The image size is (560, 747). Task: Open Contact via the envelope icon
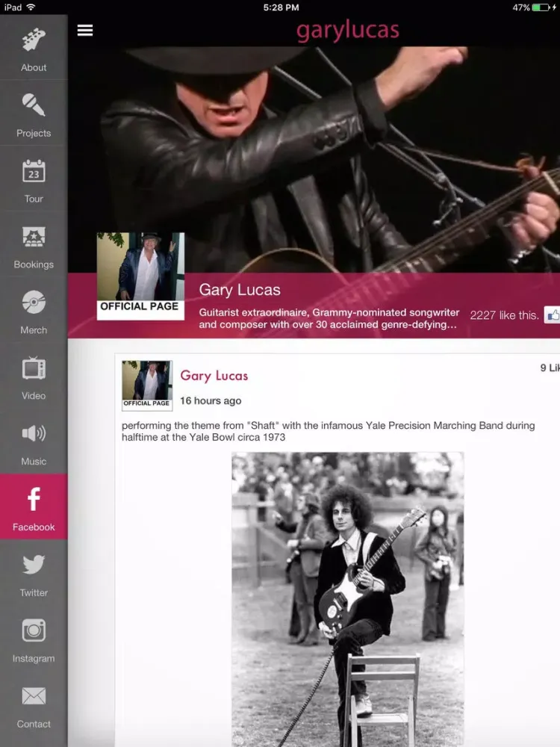tap(34, 696)
